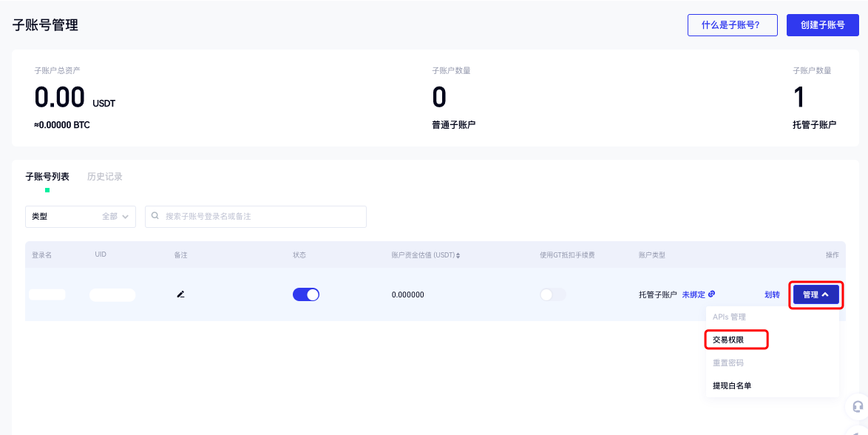Click the 划转 transfer link

click(772, 294)
